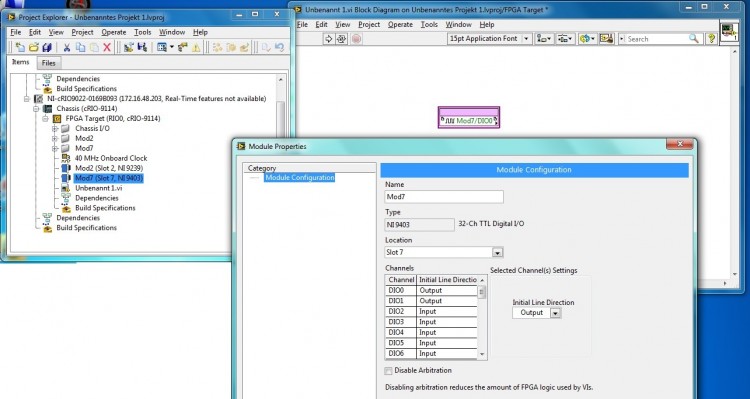Click the Mod7/DIO0 I/O node on block diagram
Image resolution: width=750 pixels, height=399 pixels.
pyautogui.click(x=469, y=117)
